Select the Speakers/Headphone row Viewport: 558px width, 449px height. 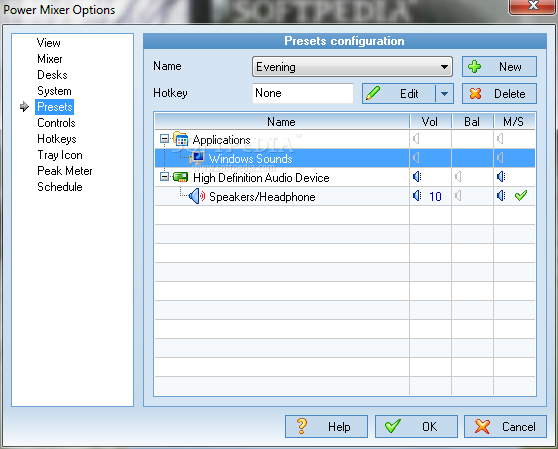coord(345,196)
